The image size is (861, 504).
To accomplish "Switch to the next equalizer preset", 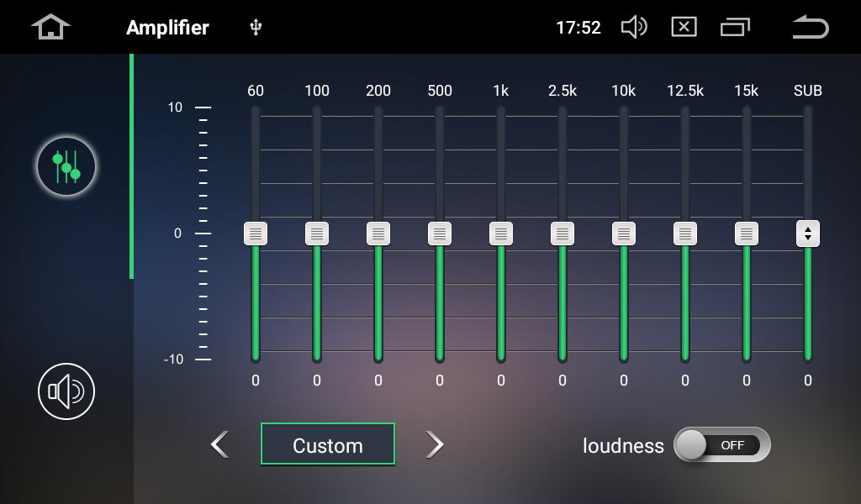I will [434, 444].
